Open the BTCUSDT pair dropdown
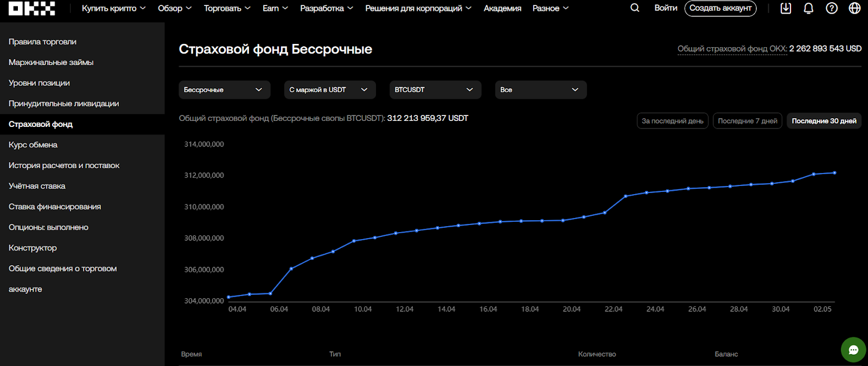This screenshot has height=366, width=868. tap(435, 89)
